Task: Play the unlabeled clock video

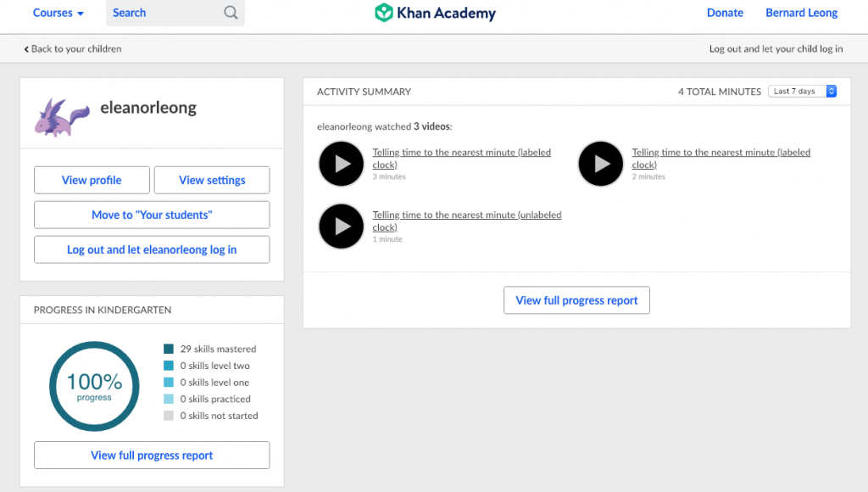Action: click(x=342, y=226)
